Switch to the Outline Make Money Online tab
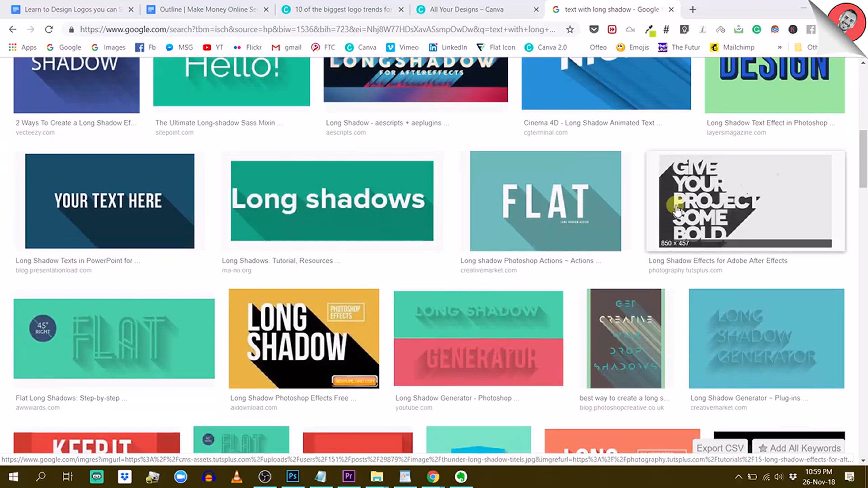Screen dimensions: 868x488 coord(208,9)
